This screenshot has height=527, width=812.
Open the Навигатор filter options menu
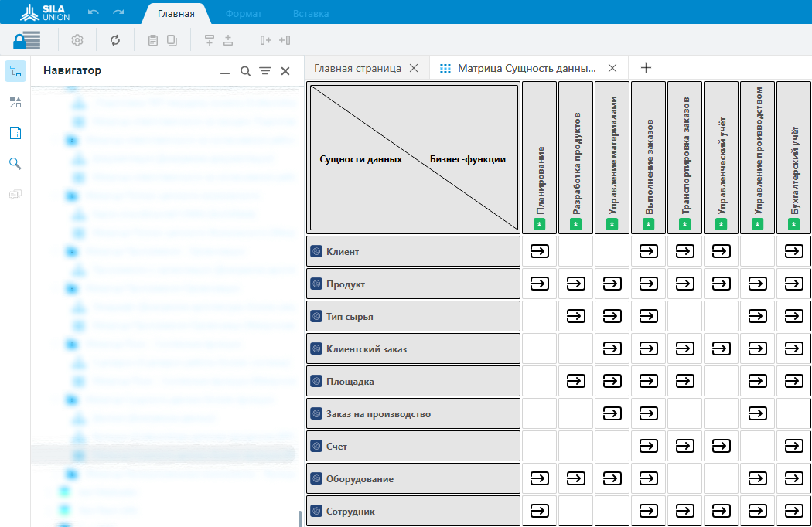coord(265,71)
